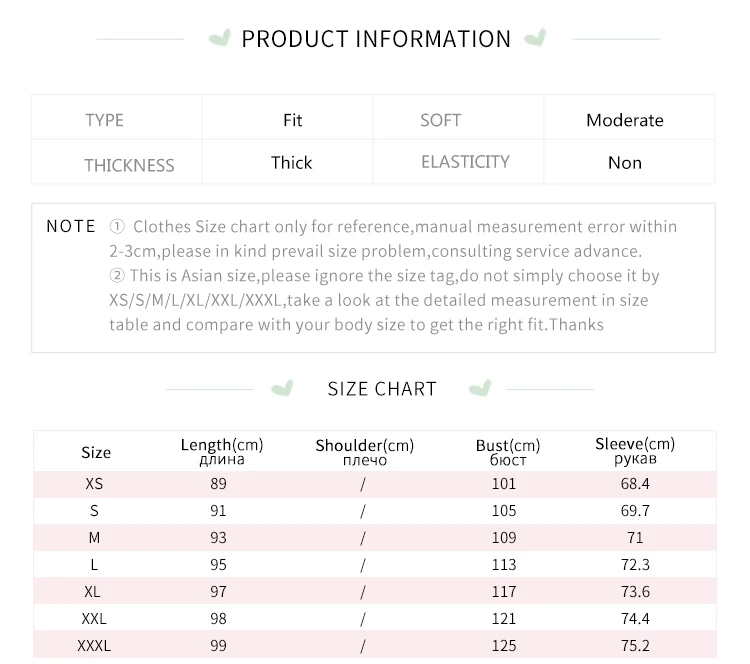This screenshot has height=664, width=750.
Task: Click the Moderate value in SOFT row
Action: [625, 120]
